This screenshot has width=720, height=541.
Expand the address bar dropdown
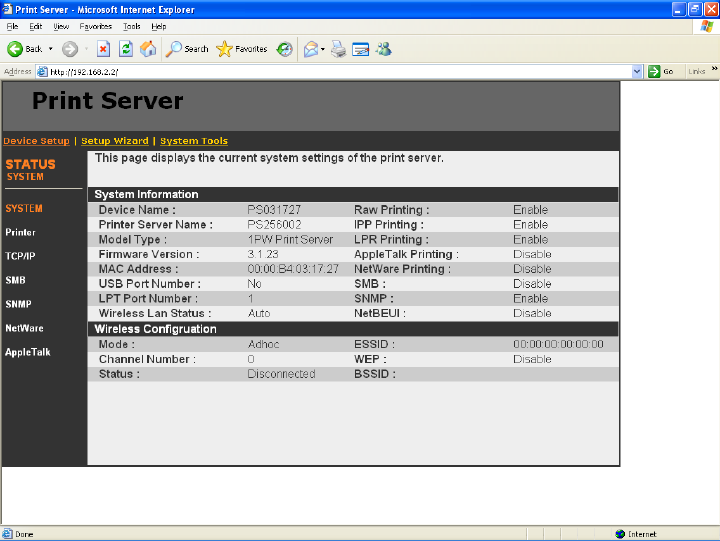pos(636,71)
